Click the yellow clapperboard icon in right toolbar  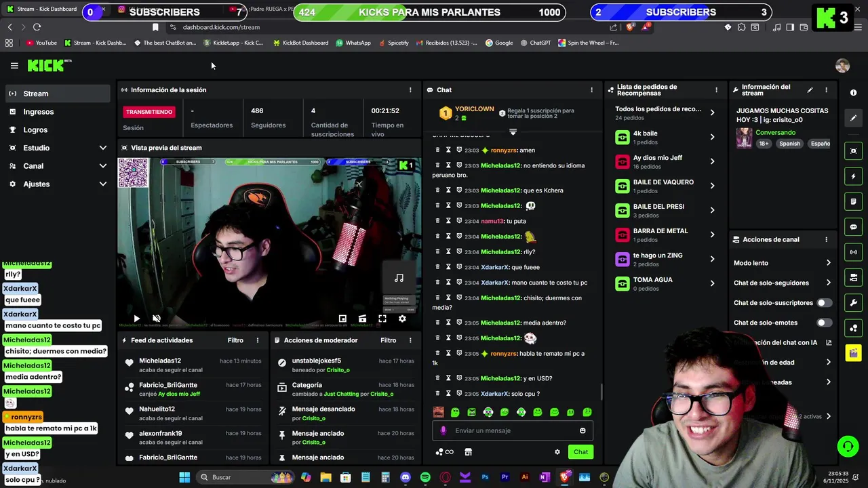[854, 353]
